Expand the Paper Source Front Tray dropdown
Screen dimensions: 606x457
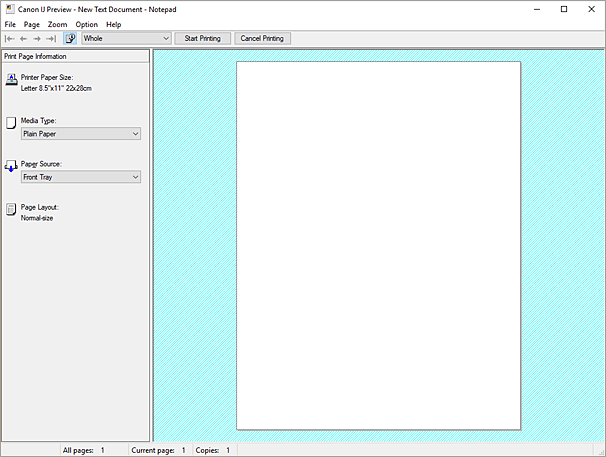coord(81,177)
